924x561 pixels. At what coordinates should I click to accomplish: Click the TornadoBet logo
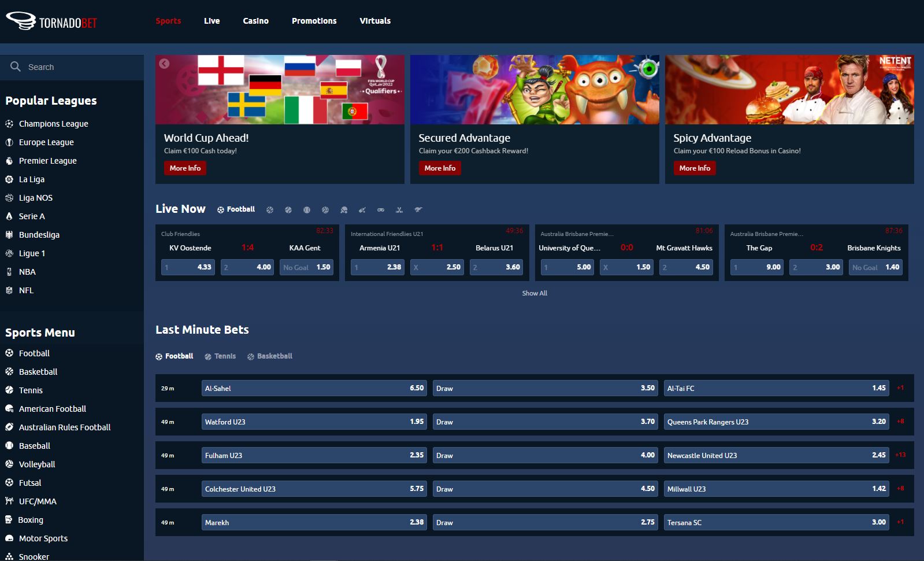[51, 21]
